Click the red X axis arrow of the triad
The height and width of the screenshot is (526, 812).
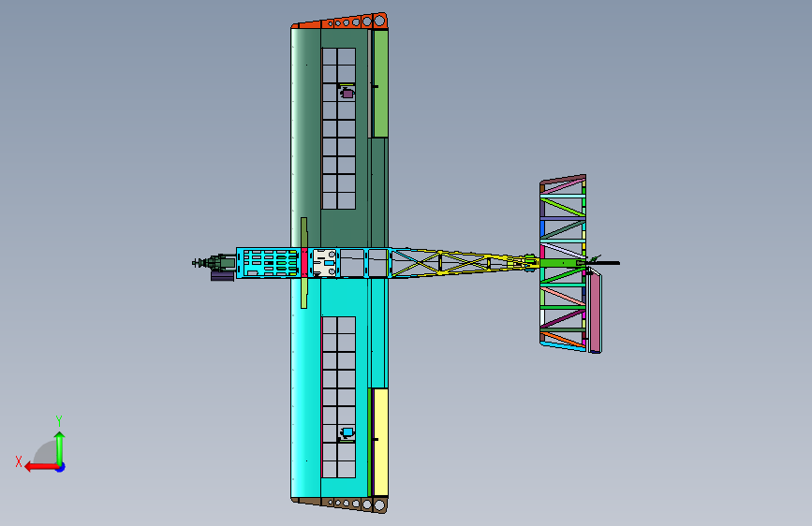40,467
